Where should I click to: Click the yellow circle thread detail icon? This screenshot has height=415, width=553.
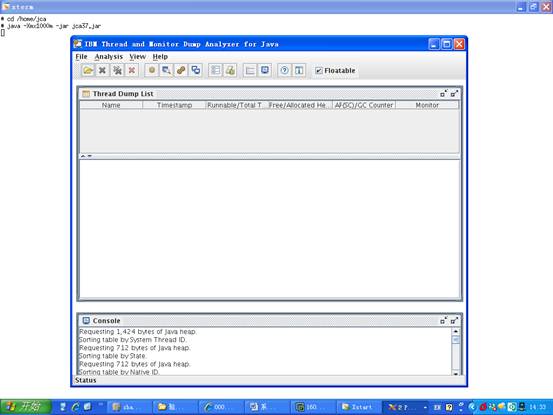tap(152, 71)
